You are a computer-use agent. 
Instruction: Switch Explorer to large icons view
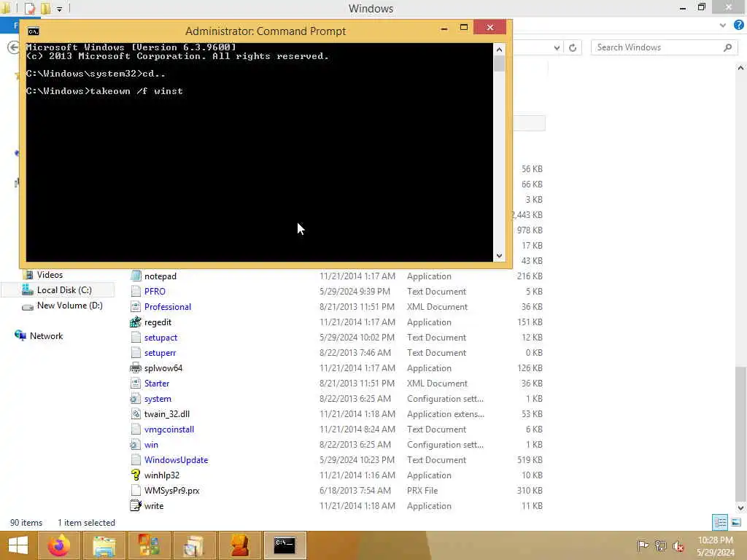(736, 522)
